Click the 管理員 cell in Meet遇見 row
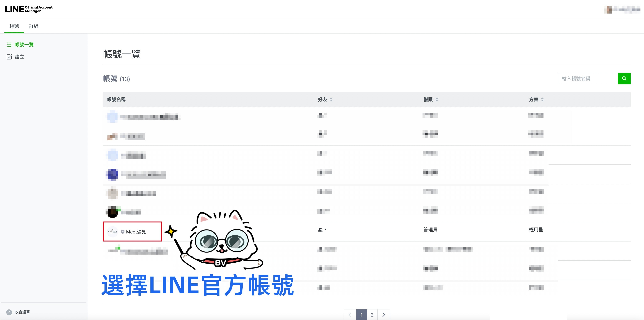 click(430, 230)
